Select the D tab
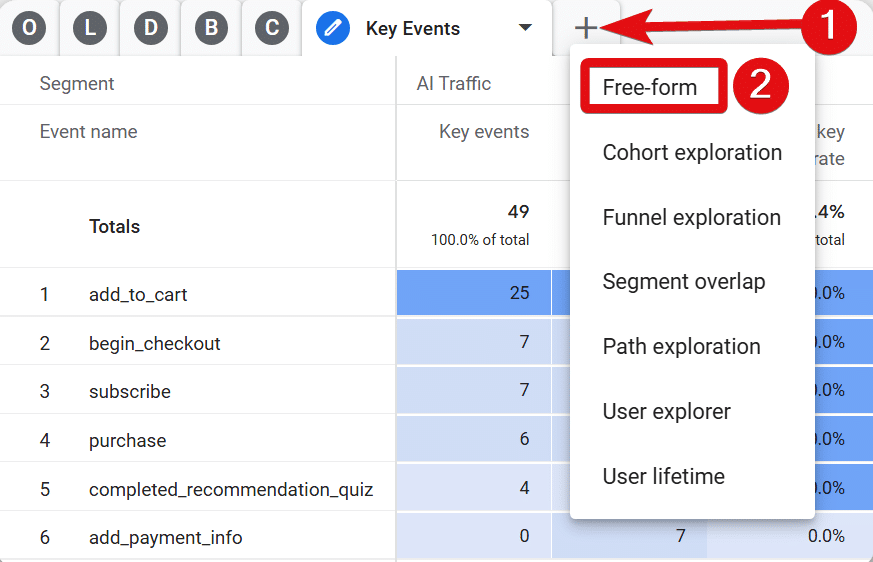Screen dimensions: 873x562 151,27
